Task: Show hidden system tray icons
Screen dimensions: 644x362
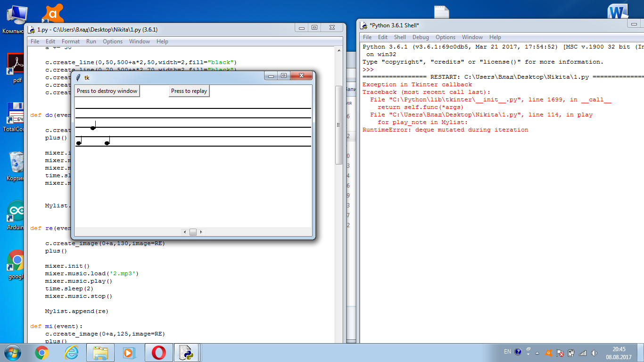Action: coord(528,352)
